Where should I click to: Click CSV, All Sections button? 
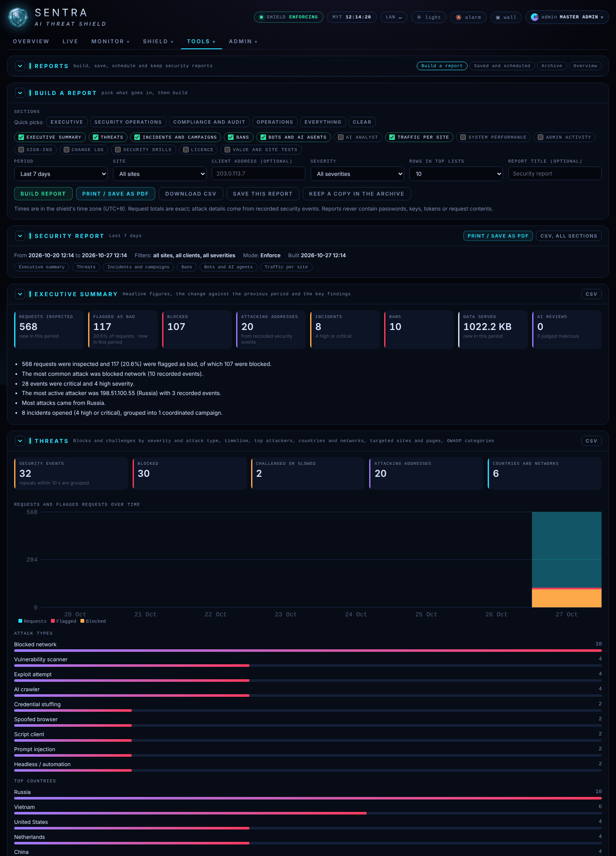tap(569, 236)
